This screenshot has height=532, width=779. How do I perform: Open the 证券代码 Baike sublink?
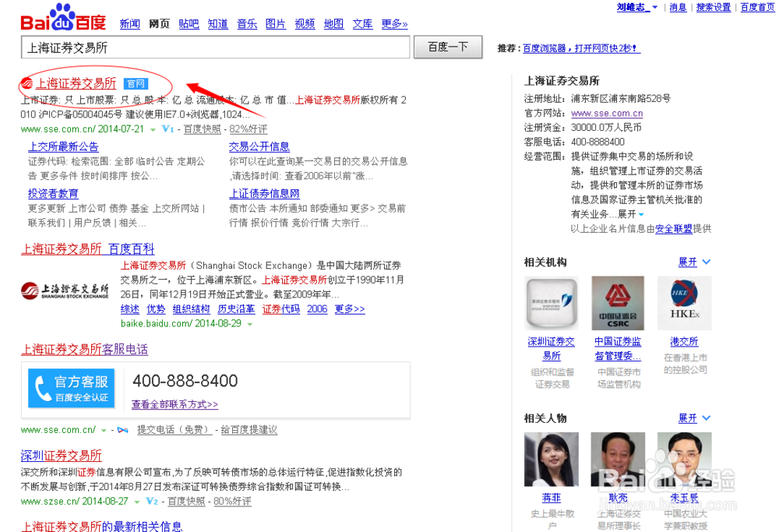point(281,309)
